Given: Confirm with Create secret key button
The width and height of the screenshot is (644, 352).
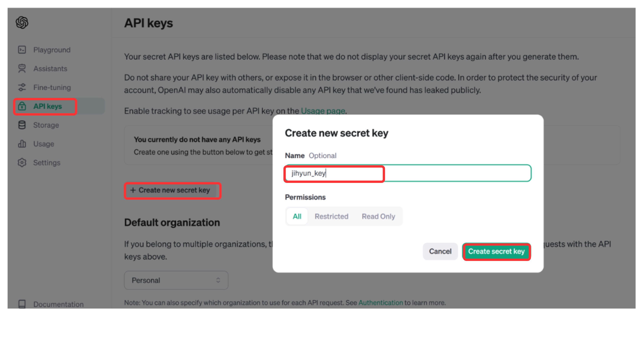Looking at the screenshot, I should 496,251.
